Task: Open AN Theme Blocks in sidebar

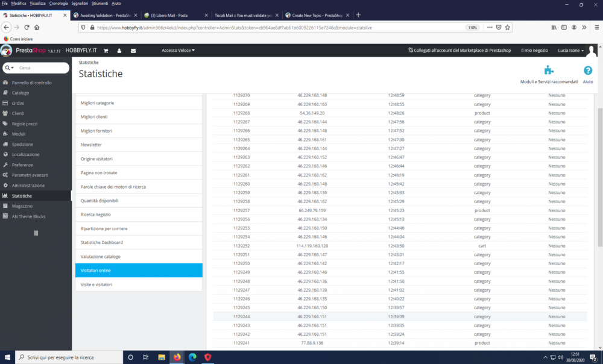Action: [x=28, y=216]
